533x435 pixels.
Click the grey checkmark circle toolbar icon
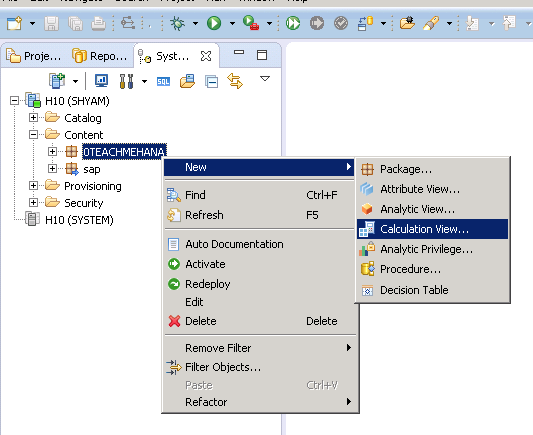pos(341,23)
